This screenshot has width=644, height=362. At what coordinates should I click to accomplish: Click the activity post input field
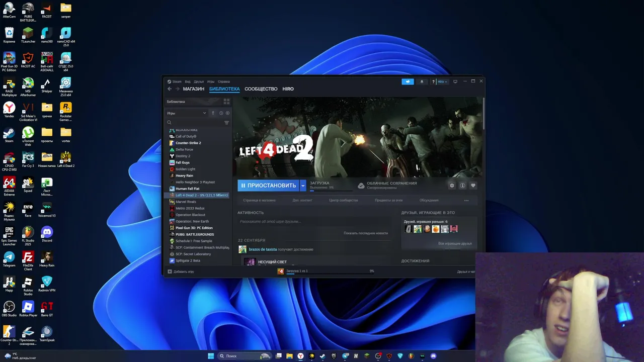coord(313,222)
